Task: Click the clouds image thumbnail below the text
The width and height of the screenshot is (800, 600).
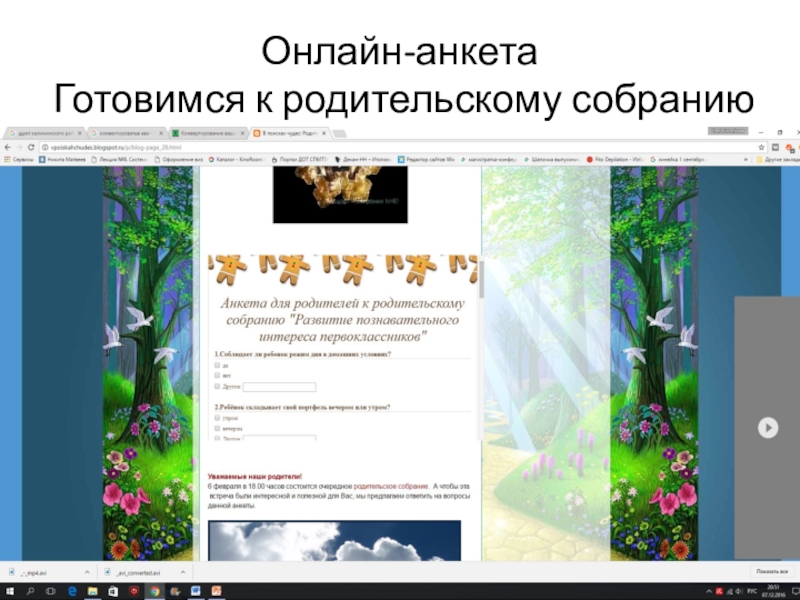Action: pyautogui.click(x=334, y=541)
